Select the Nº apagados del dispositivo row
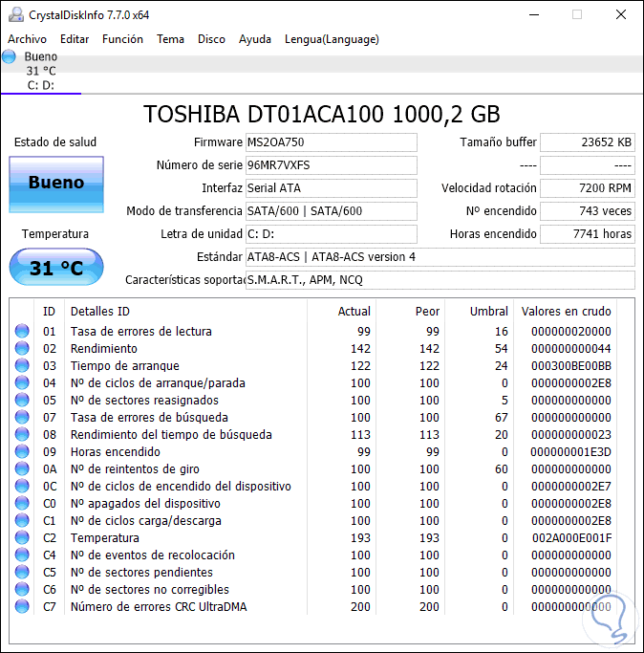The image size is (644, 653). 313,503
